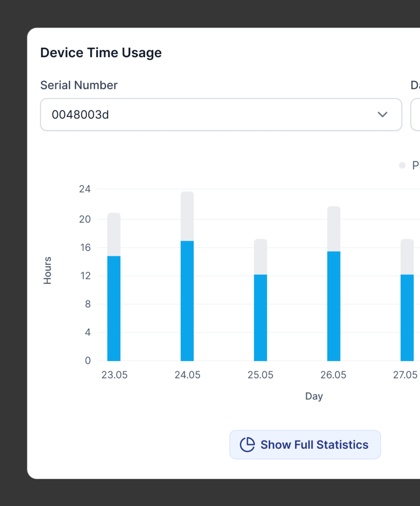Image resolution: width=420 pixels, height=506 pixels.
Task: Click the blue bar for 27.05
Action: [407, 318]
